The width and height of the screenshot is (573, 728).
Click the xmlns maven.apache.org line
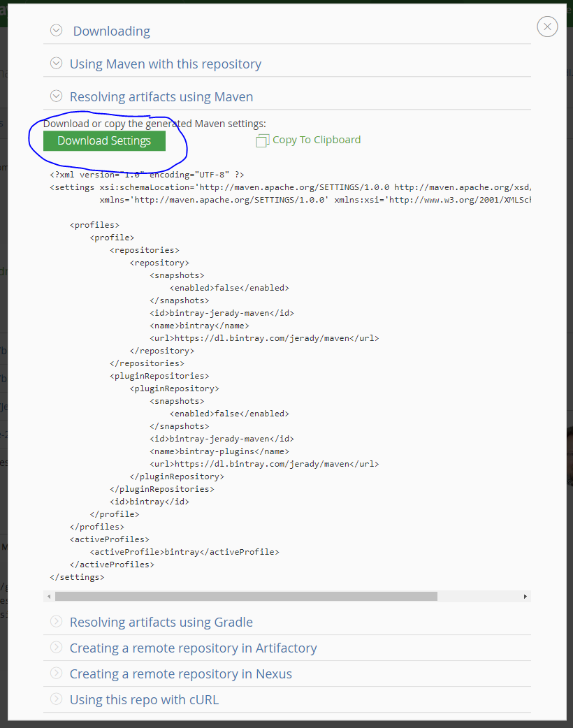click(315, 200)
